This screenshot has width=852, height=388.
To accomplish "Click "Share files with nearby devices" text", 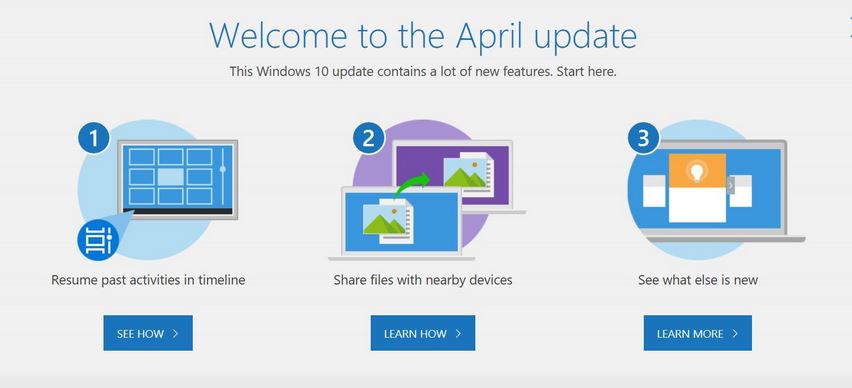I will click(x=423, y=280).
